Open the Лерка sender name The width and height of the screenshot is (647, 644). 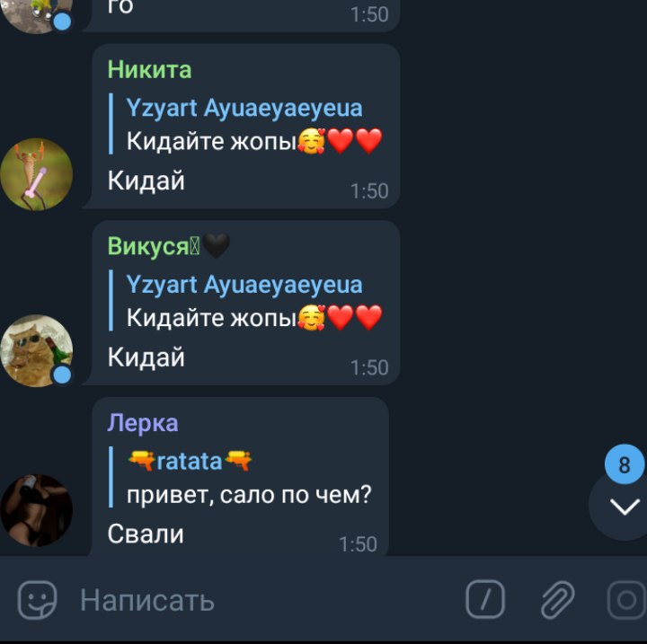pyautogui.click(x=143, y=422)
